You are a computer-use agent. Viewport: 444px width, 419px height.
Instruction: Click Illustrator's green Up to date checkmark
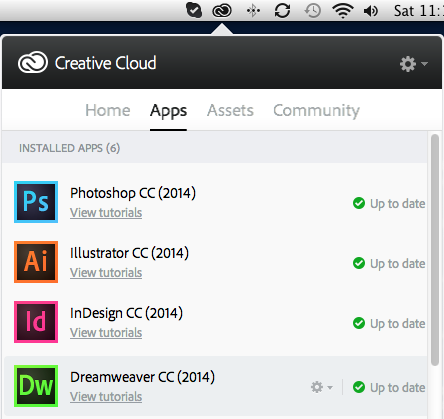[x=359, y=263]
